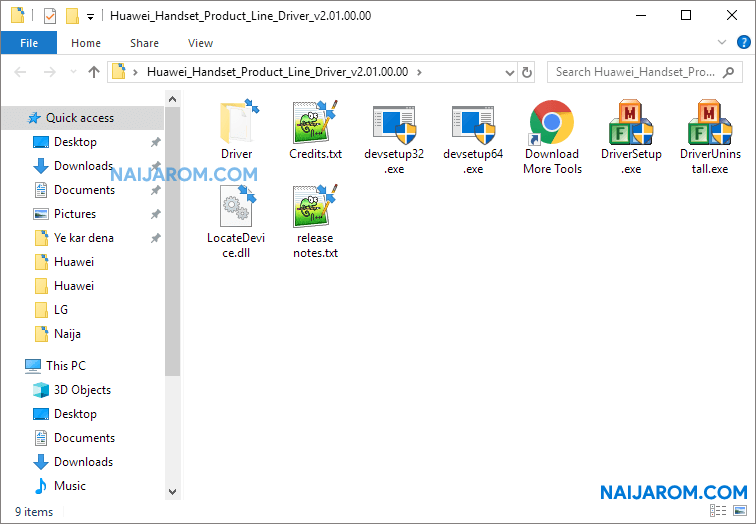Viewport: 756px width, 524px height.
Task: Open recent locations dropdown arrow
Action: coord(73,72)
